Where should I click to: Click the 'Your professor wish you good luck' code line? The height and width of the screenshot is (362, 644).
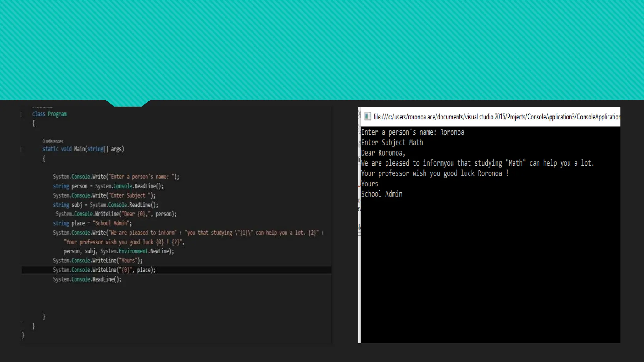[x=124, y=242]
